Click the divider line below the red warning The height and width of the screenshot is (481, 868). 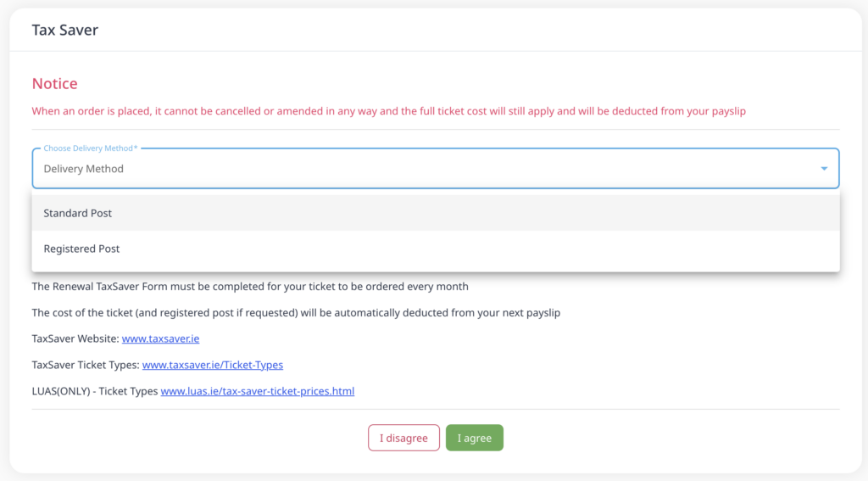[436, 130]
